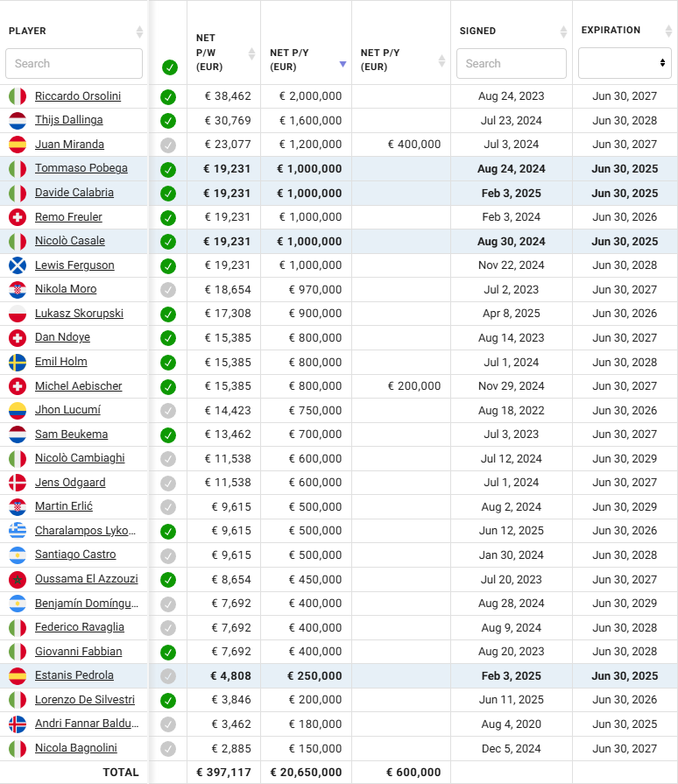
Task: Click the Denmark flag beside Jens Odgaard
Action: click(x=18, y=483)
